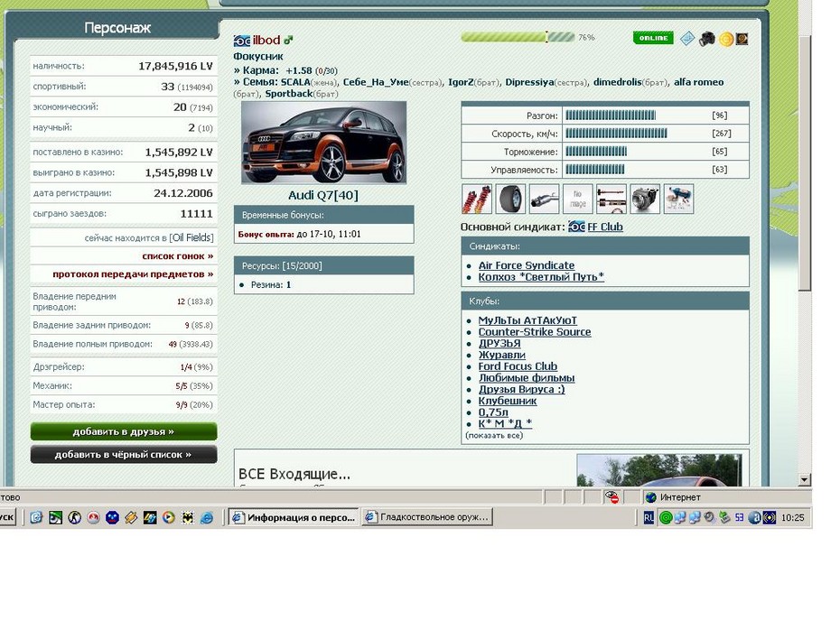Click the Разгон stat bar

611,116
